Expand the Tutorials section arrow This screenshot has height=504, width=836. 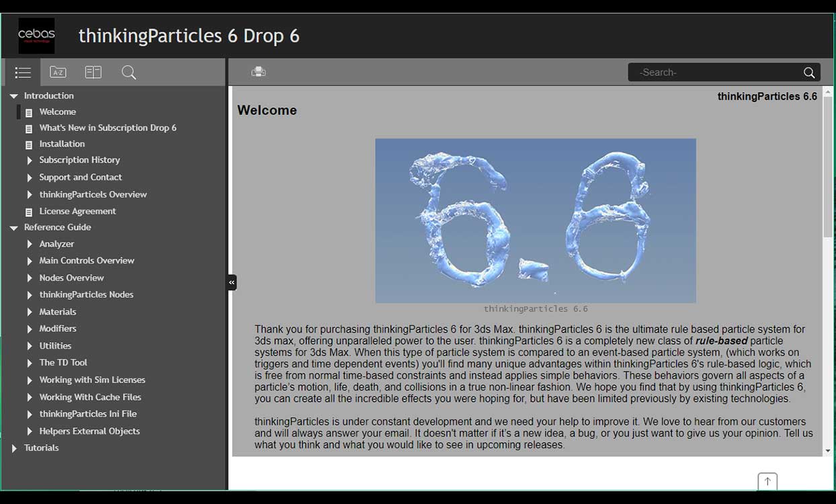pos(14,448)
